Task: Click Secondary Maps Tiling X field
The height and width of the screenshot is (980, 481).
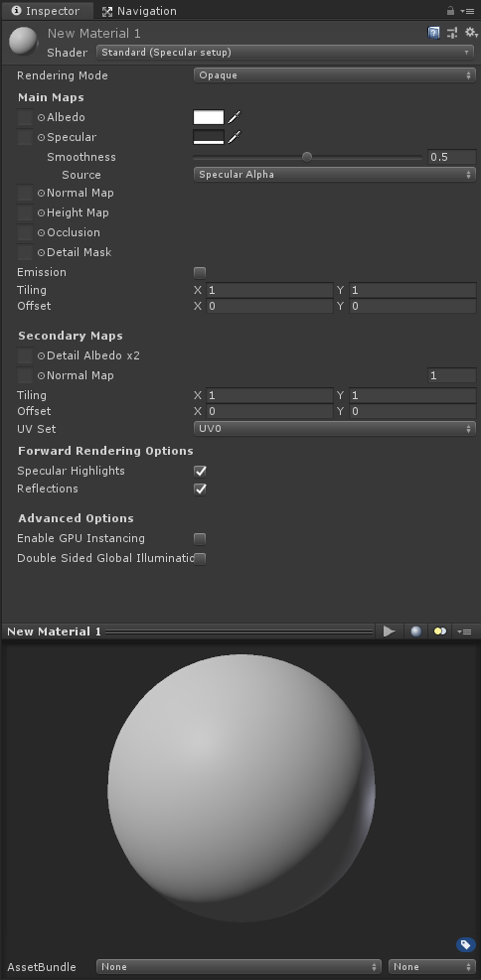Action: tap(269, 395)
